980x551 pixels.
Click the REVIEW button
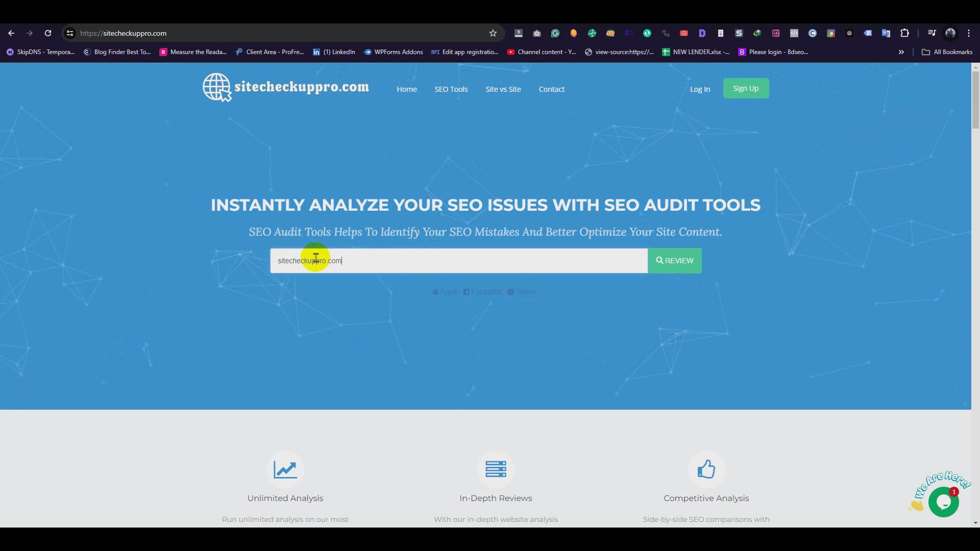[674, 260]
